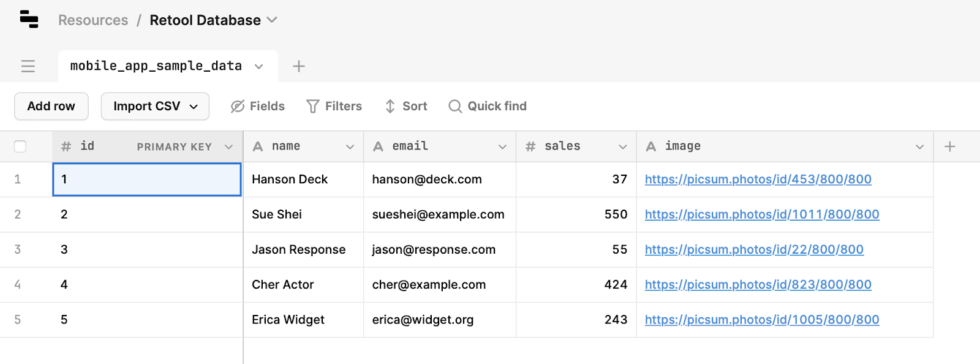Click the sueshei@example.com email cell
The width and height of the screenshot is (980, 364).
coord(439,214)
